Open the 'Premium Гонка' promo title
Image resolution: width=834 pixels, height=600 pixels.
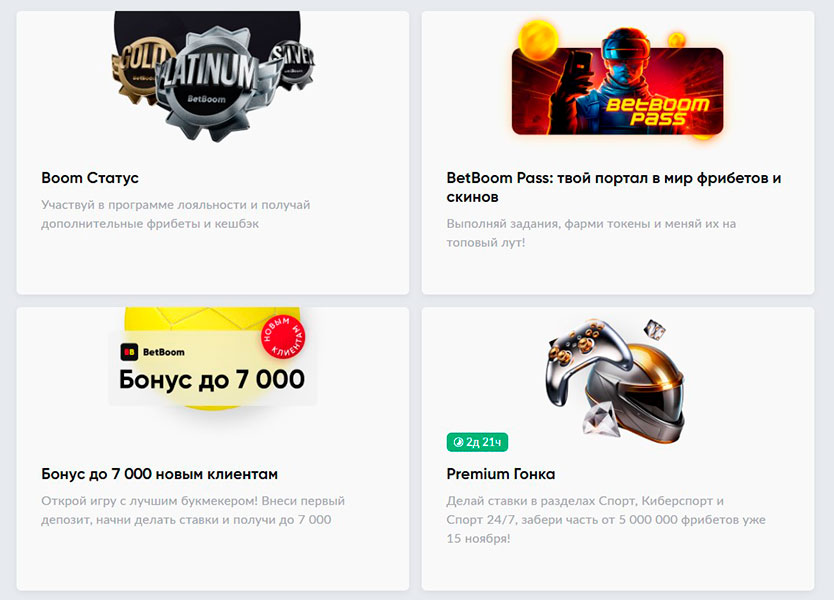click(501, 474)
